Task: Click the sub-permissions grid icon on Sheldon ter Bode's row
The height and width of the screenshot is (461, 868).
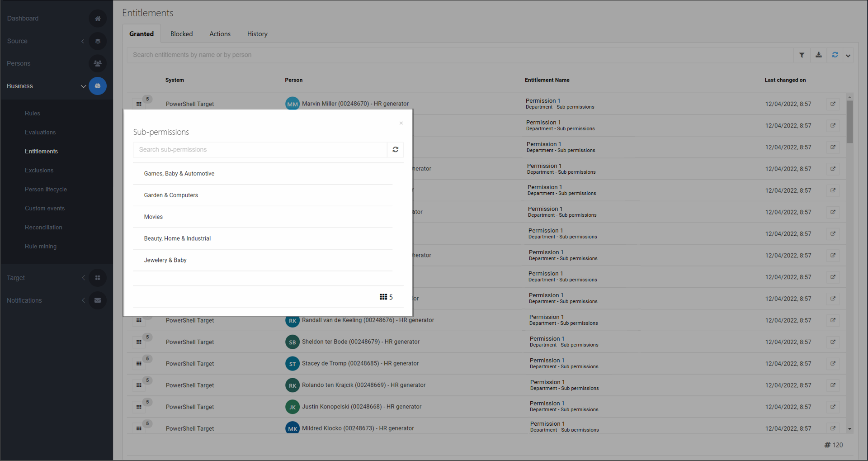Action: (x=139, y=342)
